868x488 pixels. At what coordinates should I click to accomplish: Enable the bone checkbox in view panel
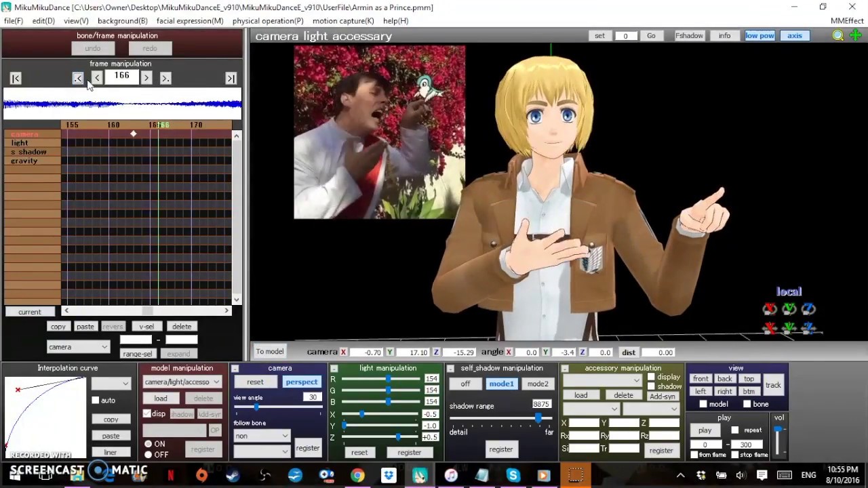coord(747,405)
